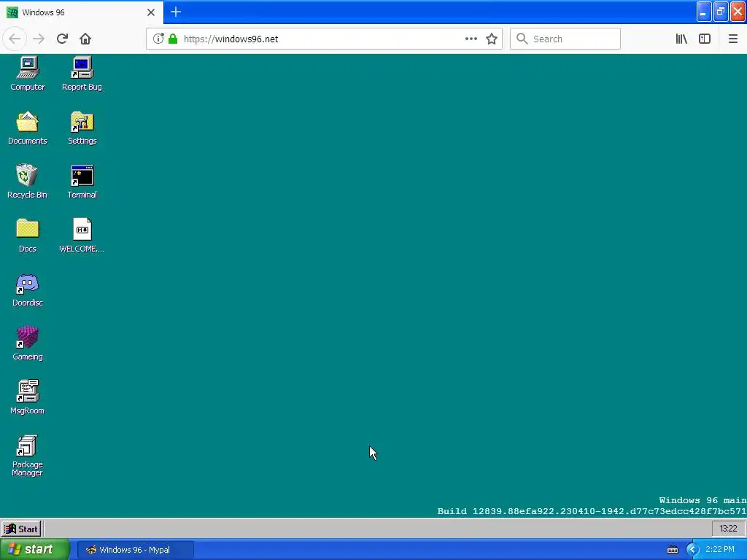Restore down the browser window

pos(721,12)
